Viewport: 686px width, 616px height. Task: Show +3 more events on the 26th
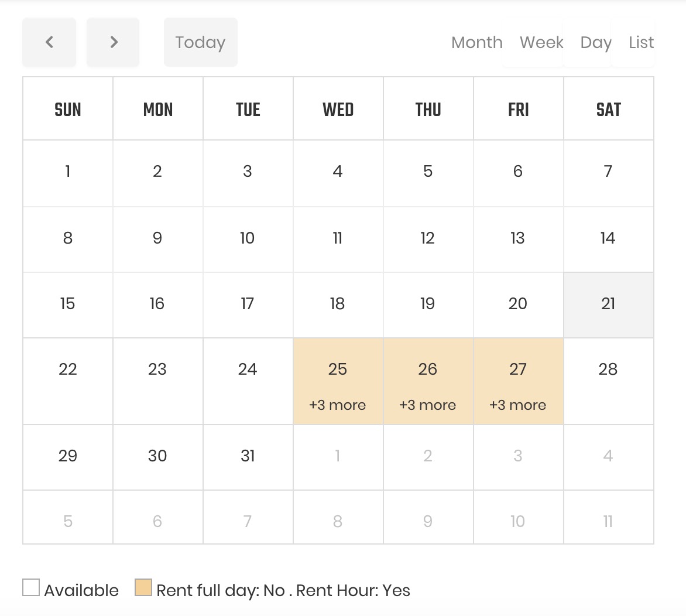(x=428, y=405)
